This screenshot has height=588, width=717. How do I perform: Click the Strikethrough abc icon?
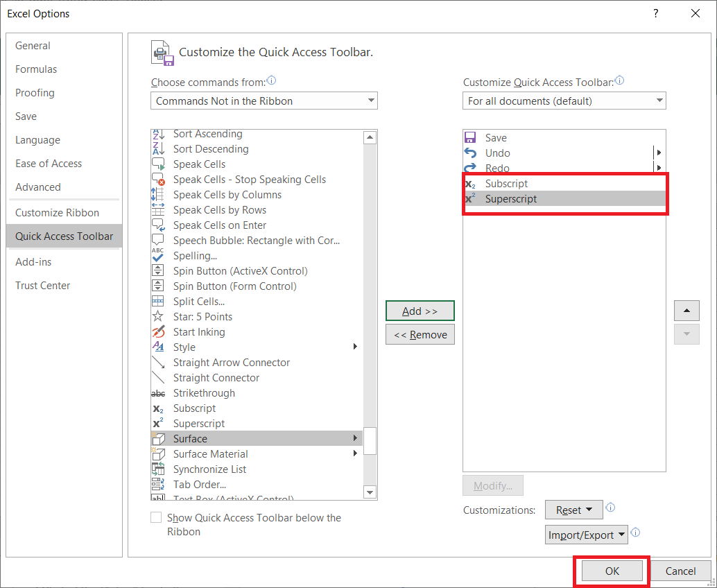158,393
